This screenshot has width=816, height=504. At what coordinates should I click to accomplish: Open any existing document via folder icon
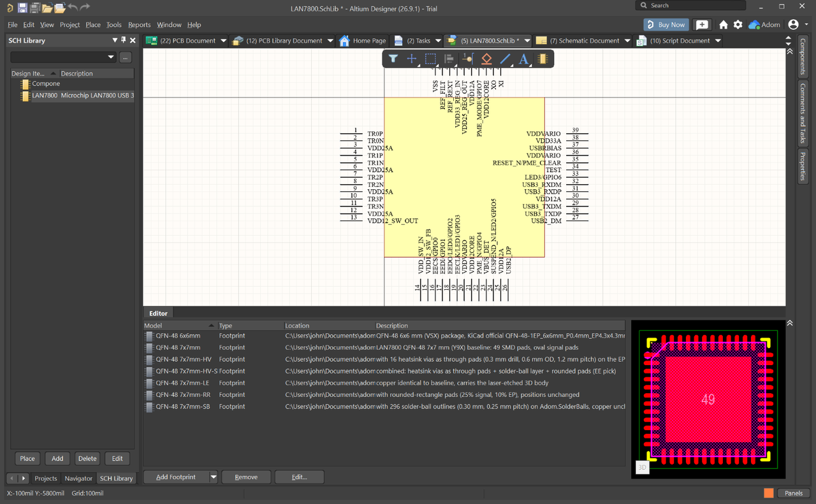coord(47,8)
